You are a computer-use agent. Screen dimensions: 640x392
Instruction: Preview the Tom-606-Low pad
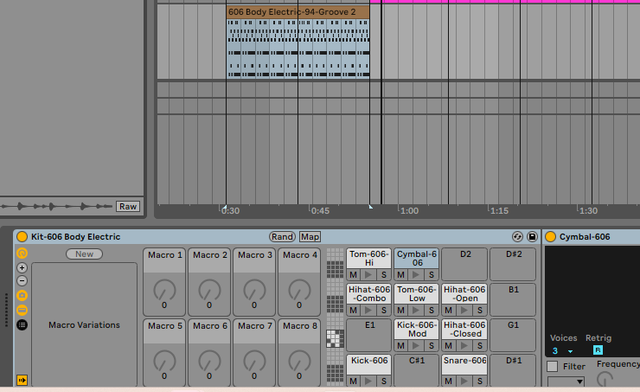click(416, 310)
